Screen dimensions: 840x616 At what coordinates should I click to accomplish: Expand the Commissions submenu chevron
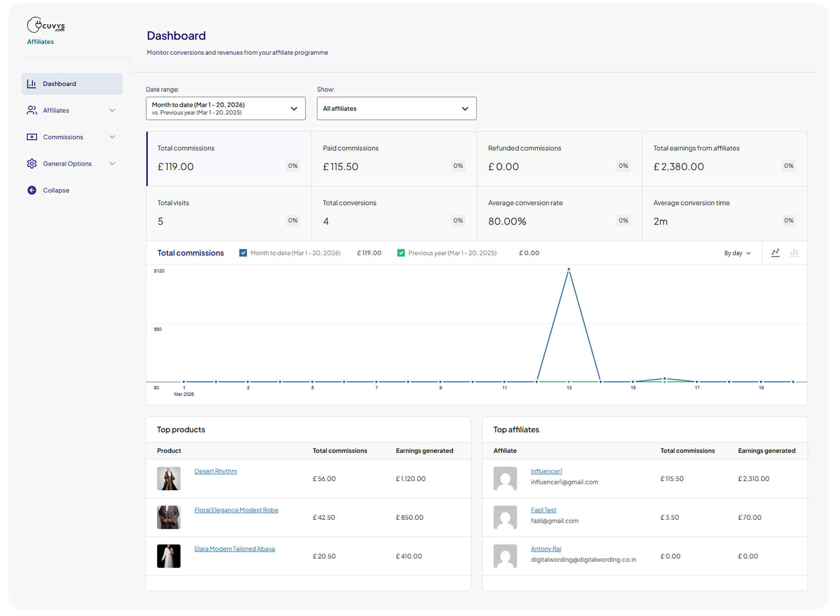(112, 137)
